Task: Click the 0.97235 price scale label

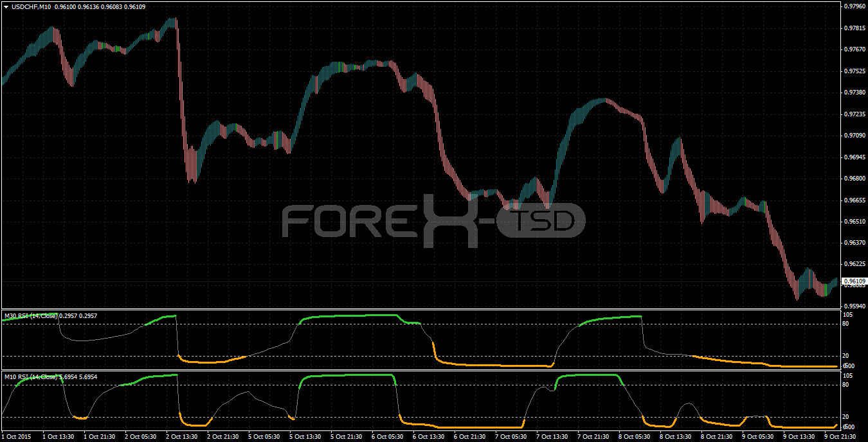Action: click(854, 114)
